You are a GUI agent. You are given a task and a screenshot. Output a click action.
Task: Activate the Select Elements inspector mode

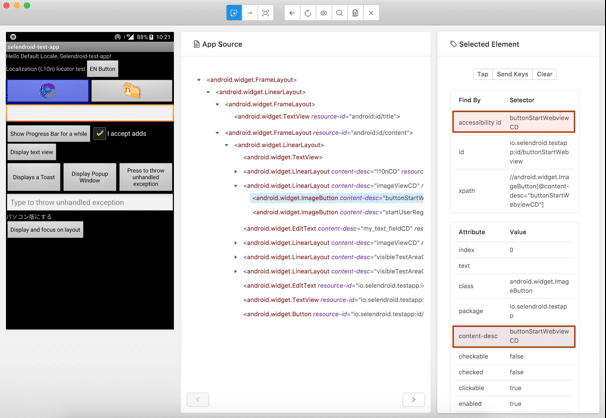pyautogui.click(x=234, y=13)
